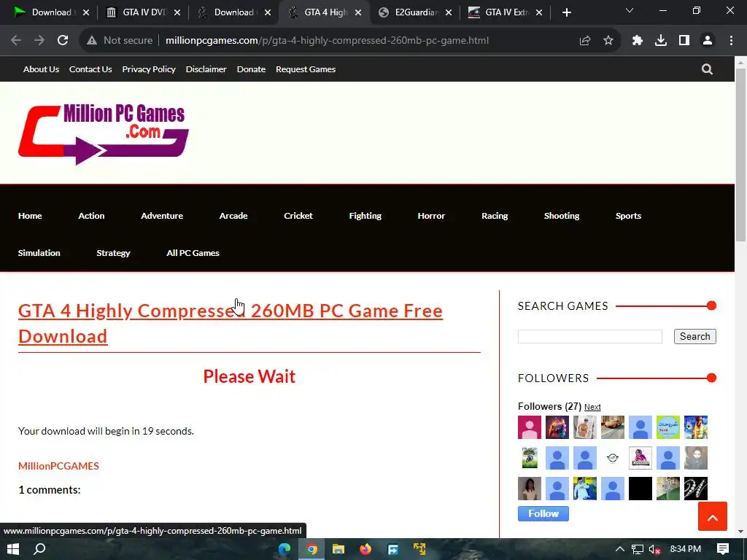Open the Request Games link
The height and width of the screenshot is (560, 747).
tap(306, 69)
